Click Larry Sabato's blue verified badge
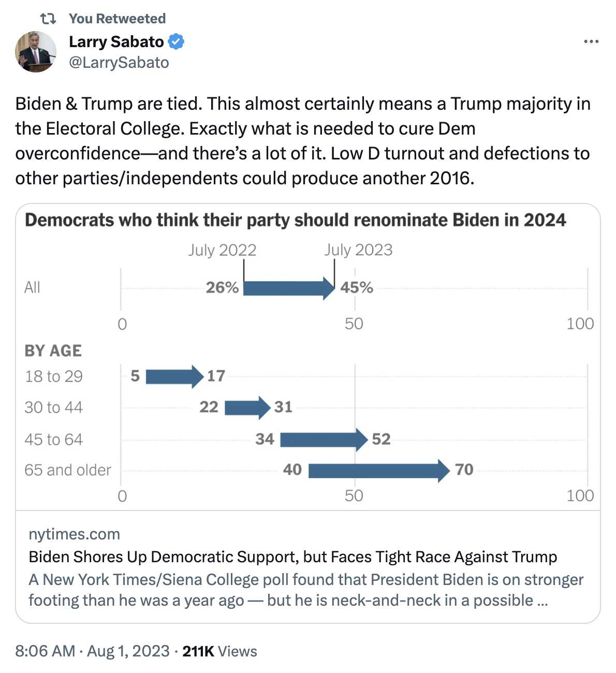The height and width of the screenshot is (673, 616). coord(176,41)
